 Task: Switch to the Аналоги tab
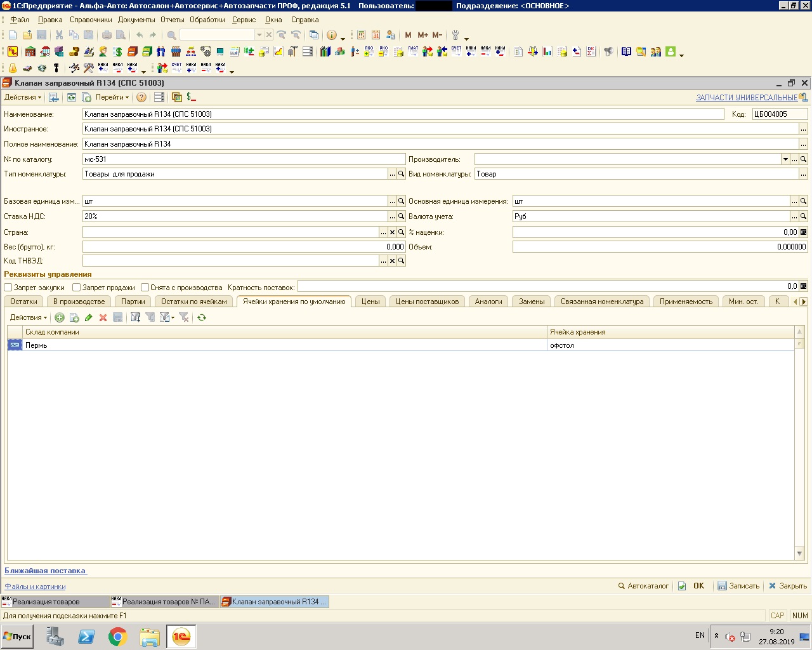pyautogui.click(x=488, y=302)
